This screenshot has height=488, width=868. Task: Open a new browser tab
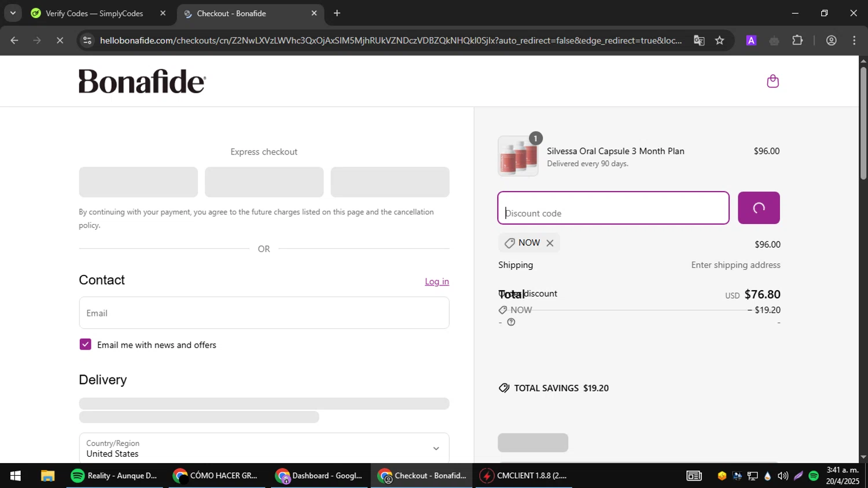pyautogui.click(x=337, y=13)
